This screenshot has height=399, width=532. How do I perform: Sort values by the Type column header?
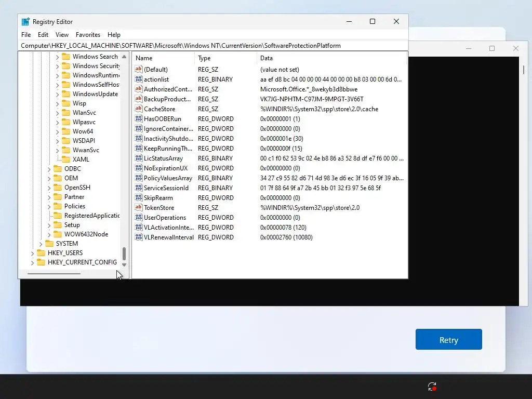click(225, 58)
